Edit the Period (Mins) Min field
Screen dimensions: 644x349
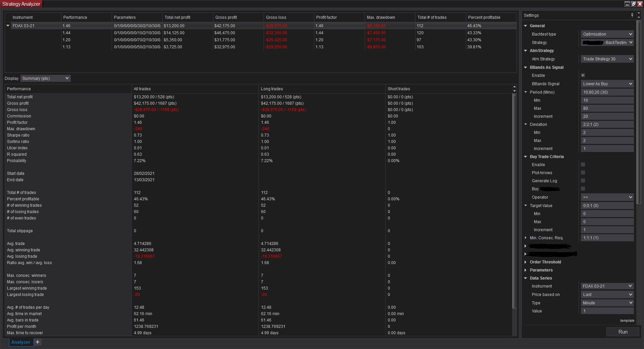pyautogui.click(x=607, y=100)
